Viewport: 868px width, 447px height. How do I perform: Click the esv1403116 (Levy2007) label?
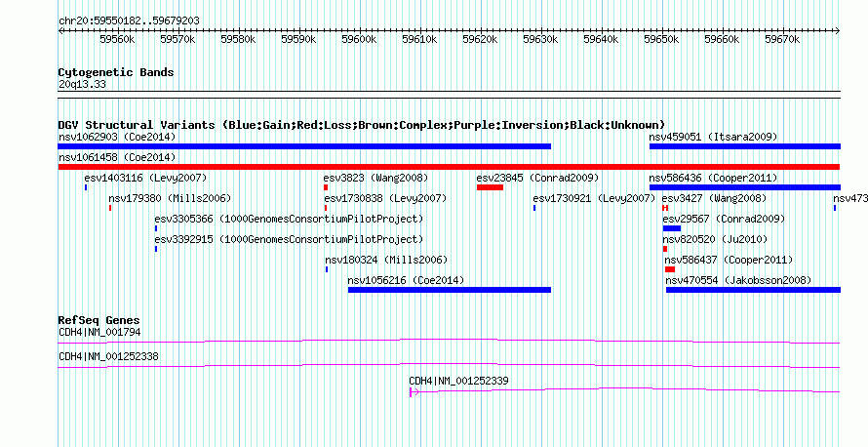[145, 178]
